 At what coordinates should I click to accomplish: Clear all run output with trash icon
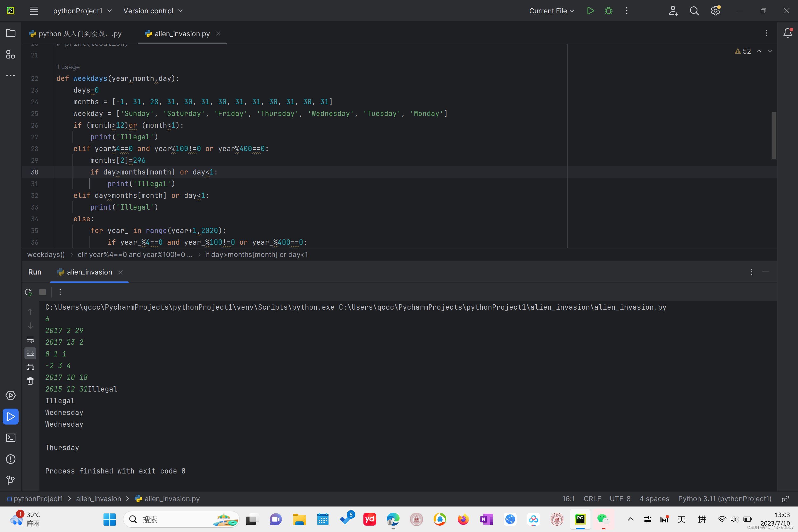pos(30,381)
